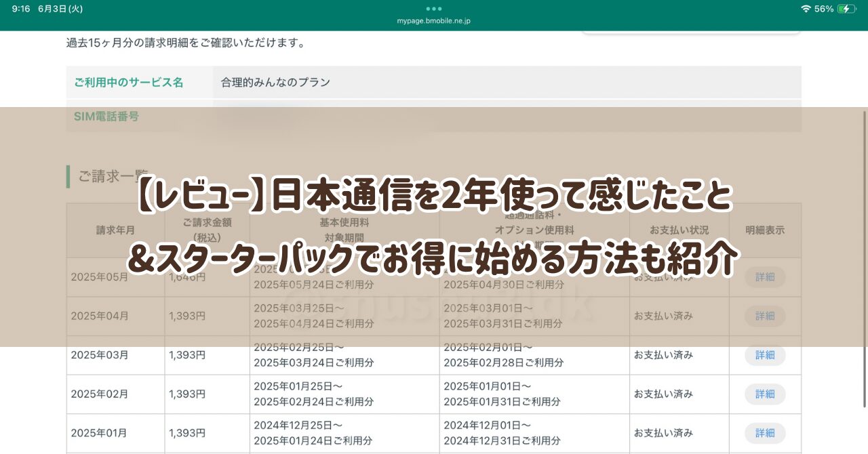The width and height of the screenshot is (868, 454).
Task: Click the 2024年12月01日〜 call charge period cell
Action: (534, 433)
